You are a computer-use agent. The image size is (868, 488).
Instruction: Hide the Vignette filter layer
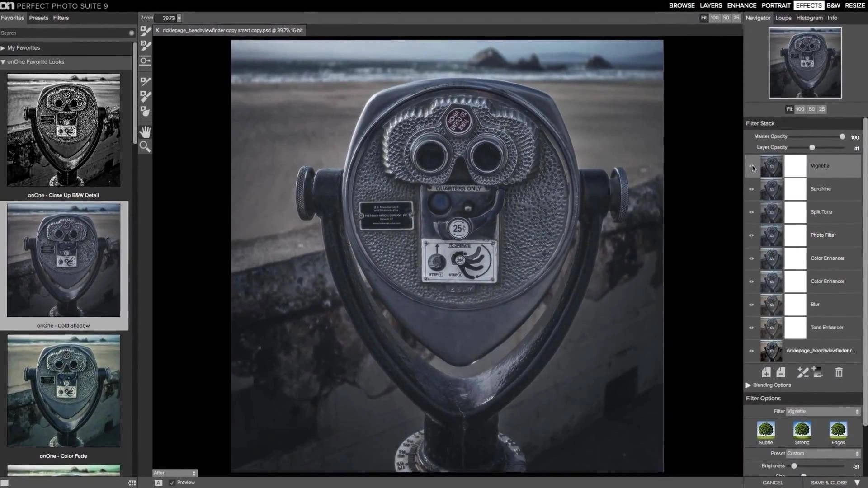[x=751, y=166]
